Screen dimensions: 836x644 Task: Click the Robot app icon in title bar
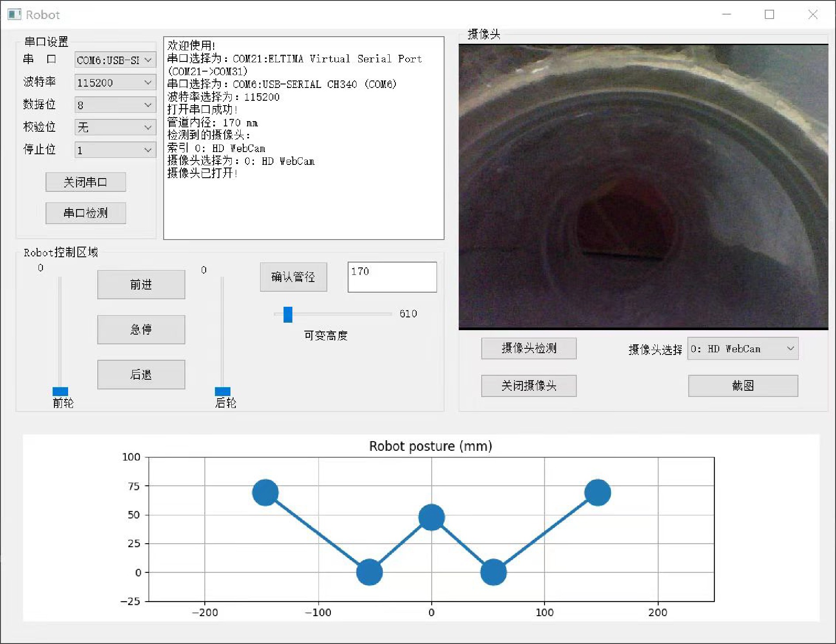[x=14, y=15]
